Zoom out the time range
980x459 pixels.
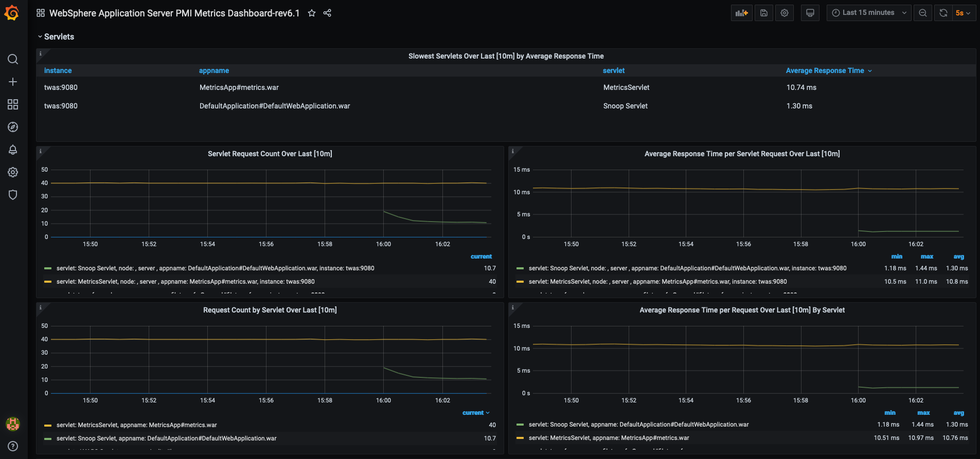923,13
